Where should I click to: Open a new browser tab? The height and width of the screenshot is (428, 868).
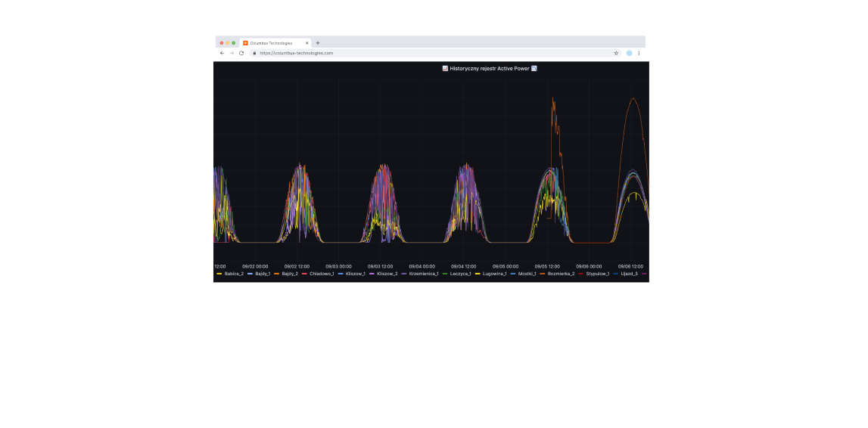[318, 43]
